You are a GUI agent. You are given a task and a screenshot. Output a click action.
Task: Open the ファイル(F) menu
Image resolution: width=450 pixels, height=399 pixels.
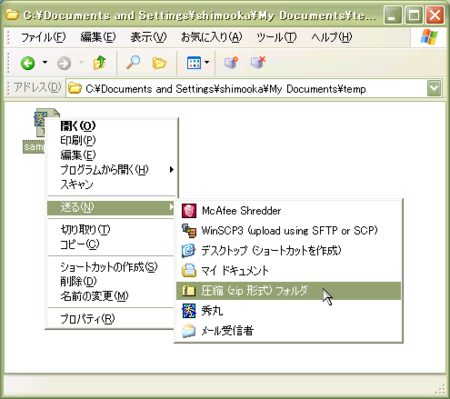click(43, 37)
